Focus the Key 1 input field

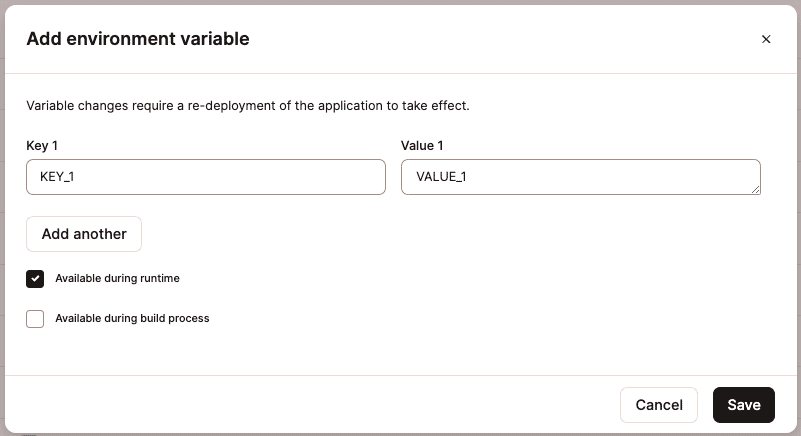coord(205,177)
